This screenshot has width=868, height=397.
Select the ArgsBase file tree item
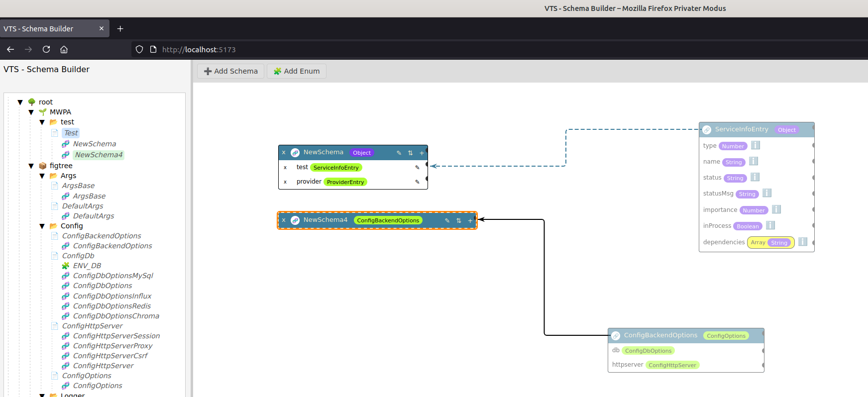[78, 186]
